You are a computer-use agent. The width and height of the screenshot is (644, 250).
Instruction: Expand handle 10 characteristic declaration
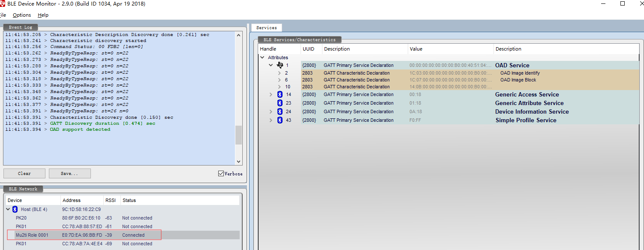pos(280,87)
